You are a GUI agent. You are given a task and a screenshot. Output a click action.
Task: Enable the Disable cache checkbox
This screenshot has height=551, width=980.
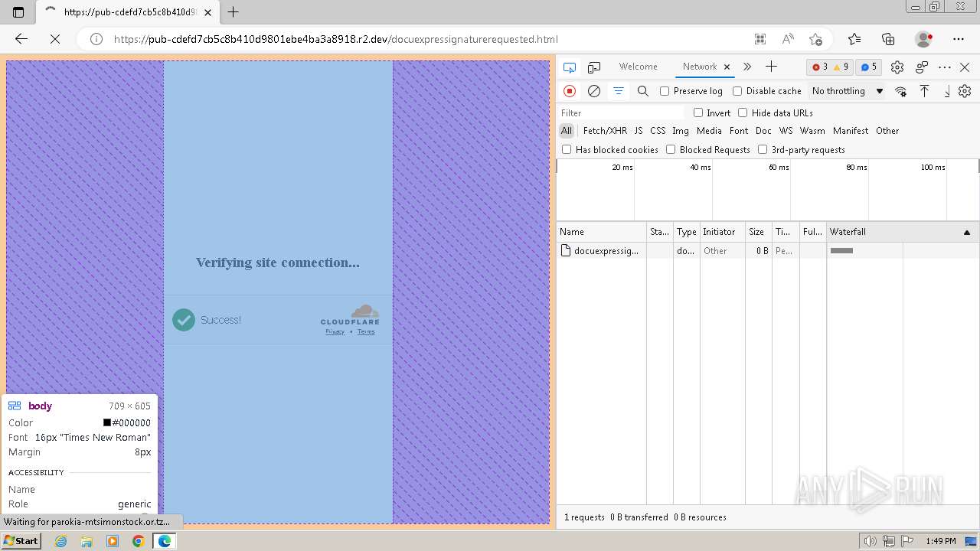[737, 91]
